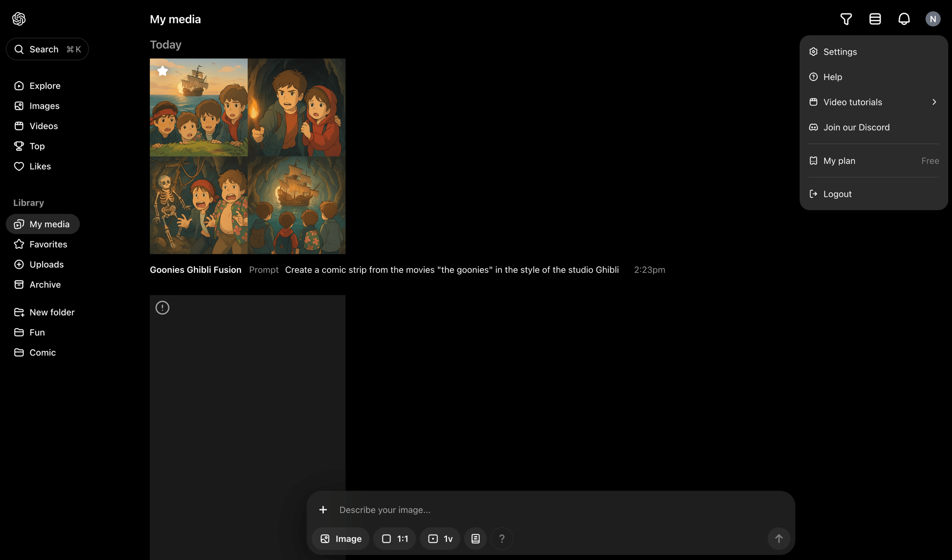Open Uploads in Library
This screenshot has height=560, width=952.
click(39, 265)
